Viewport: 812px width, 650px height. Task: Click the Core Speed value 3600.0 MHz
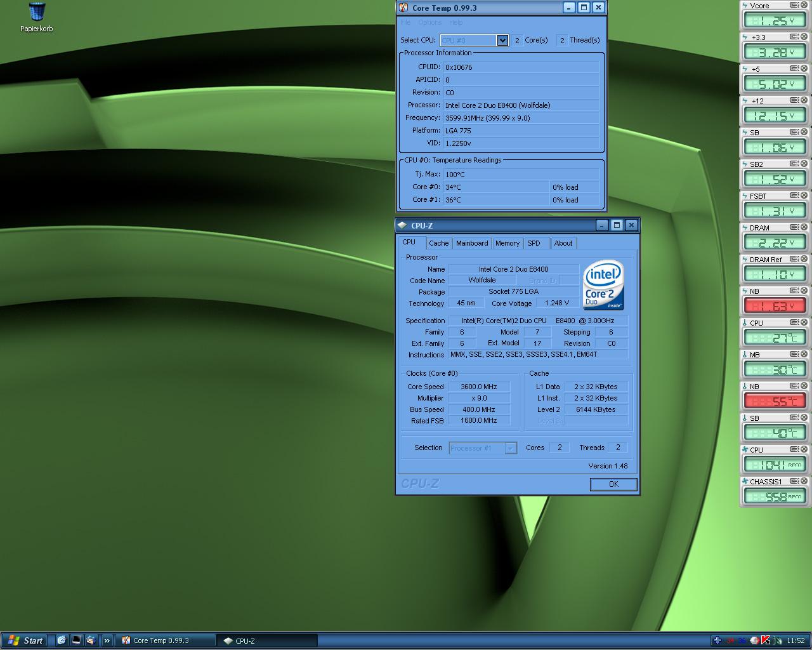pyautogui.click(x=479, y=387)
